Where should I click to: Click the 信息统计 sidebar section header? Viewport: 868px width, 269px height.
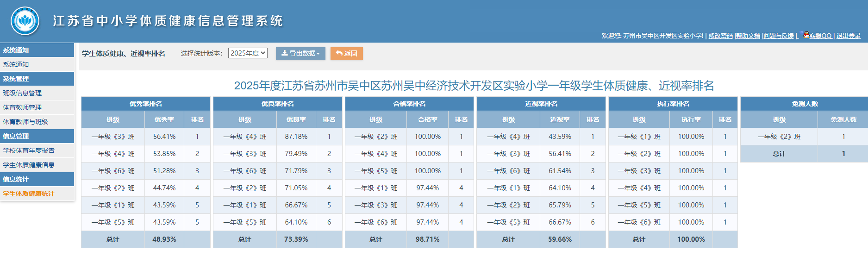[16, 179]
